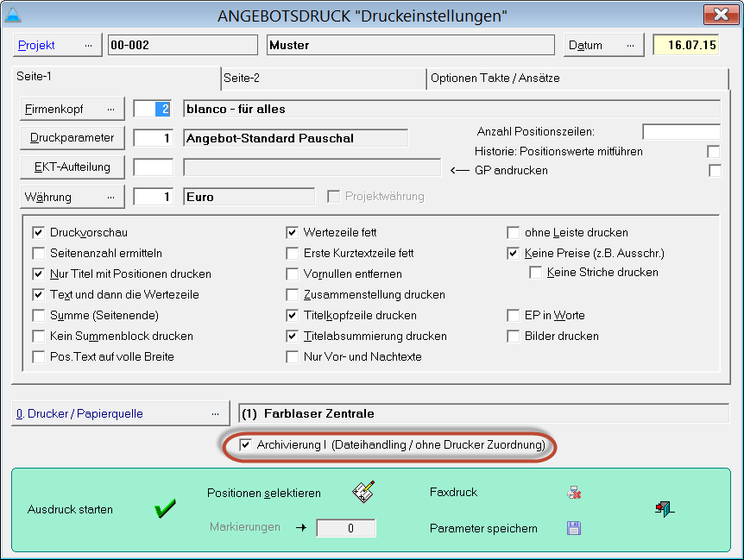The image size is (744, 560).
Task: Open the Währung selection button
Action: coord(73,197)
